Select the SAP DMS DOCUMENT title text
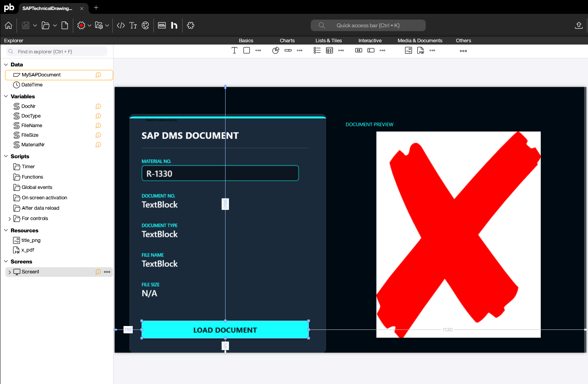 (x=190, y=136)
